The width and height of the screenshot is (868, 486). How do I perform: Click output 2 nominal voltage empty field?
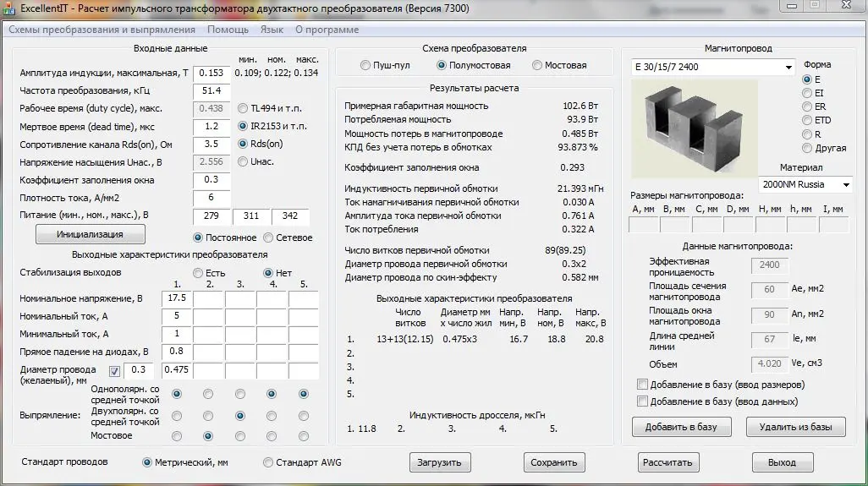(x=208, y=298)
